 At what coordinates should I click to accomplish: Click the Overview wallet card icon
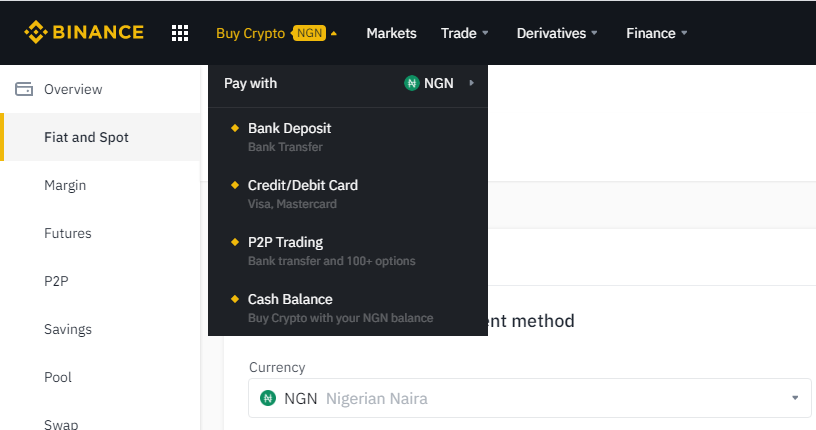point(24,89)
